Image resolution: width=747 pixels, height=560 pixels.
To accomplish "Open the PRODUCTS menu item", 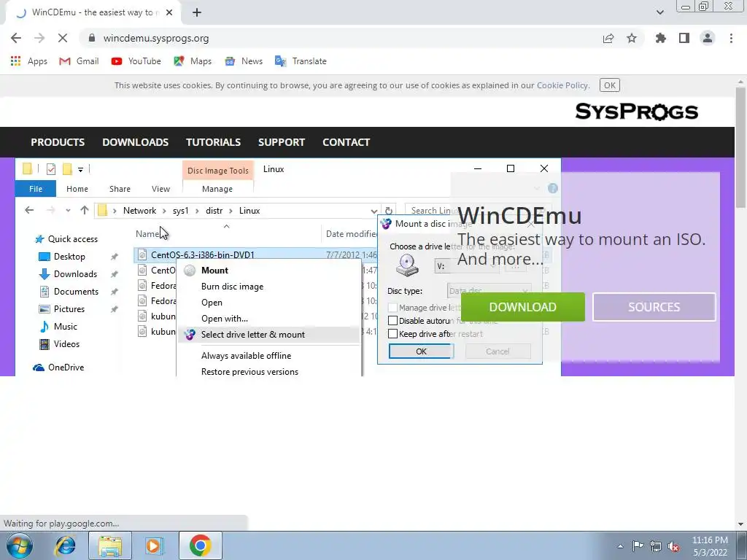I will pos(58,142).
